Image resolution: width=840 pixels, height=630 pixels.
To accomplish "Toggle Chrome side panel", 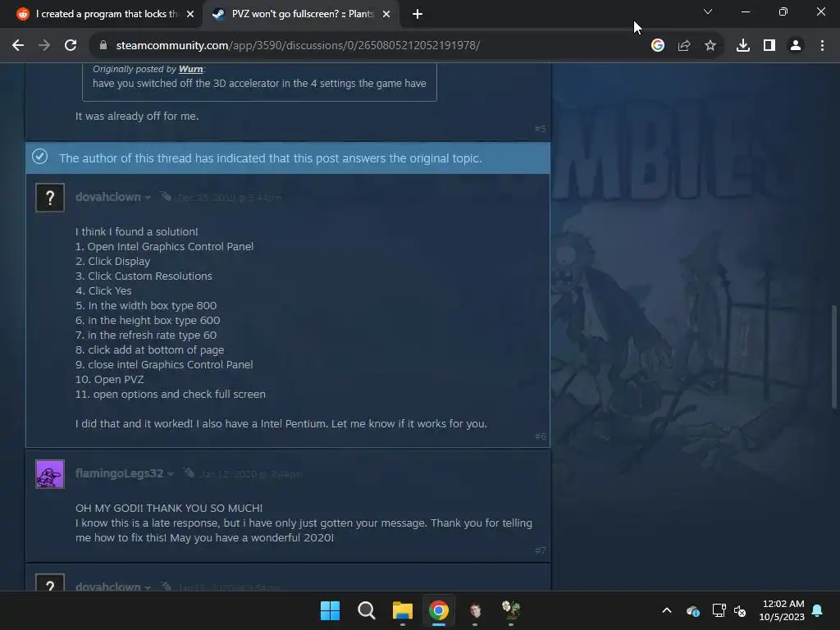I will click(x=769, y=46).
